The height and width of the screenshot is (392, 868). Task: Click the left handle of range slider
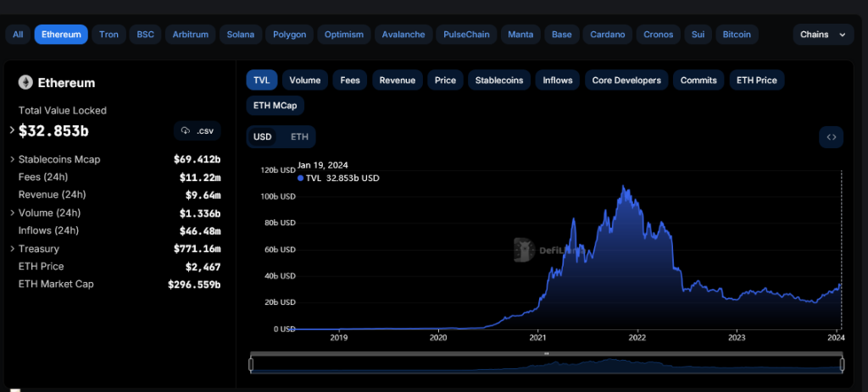click(x=251, y=364)
